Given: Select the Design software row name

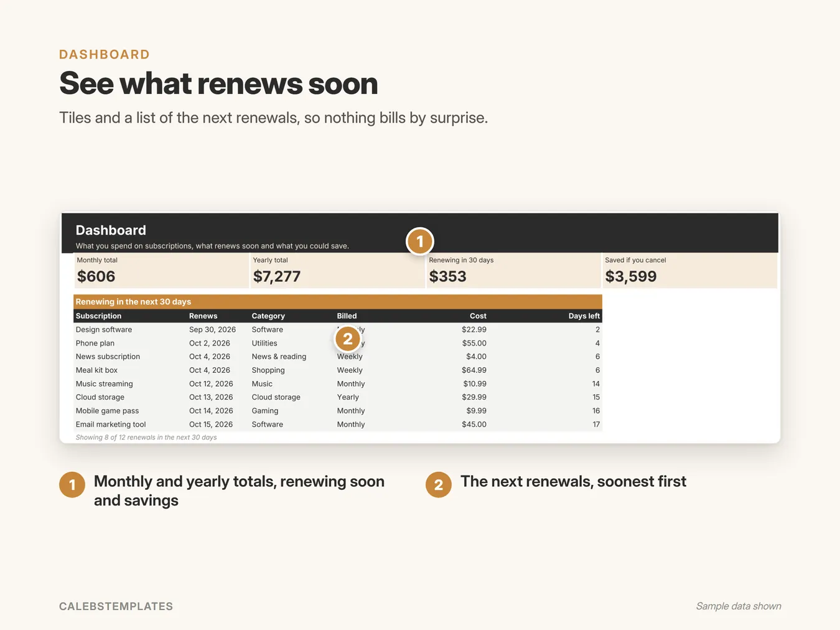Looking at the screenshot, I should pos(104,330).
